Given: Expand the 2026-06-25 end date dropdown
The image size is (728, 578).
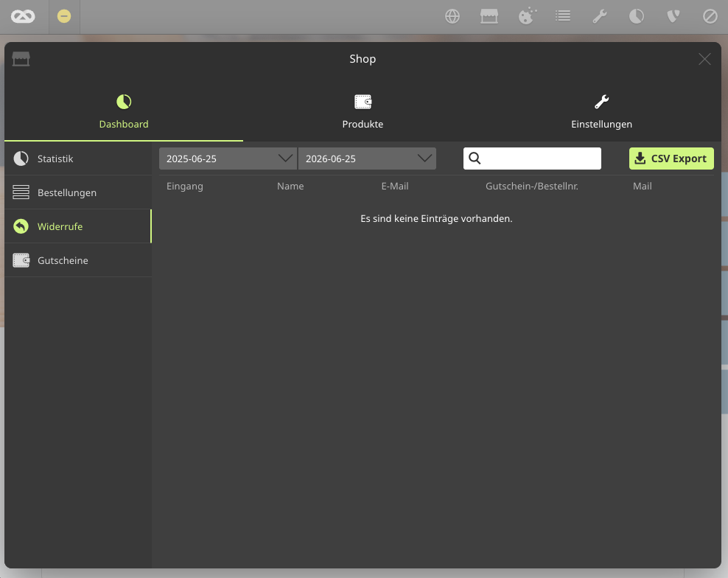Looking at the screenshot, I should (367, 159).
